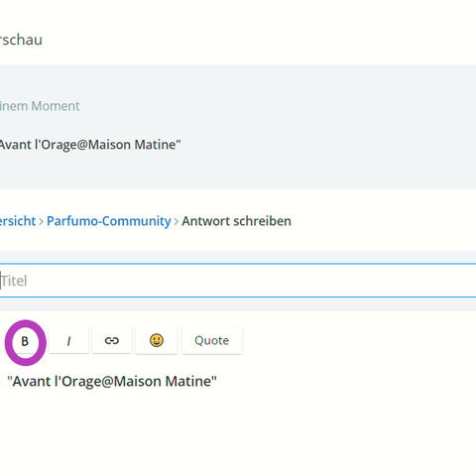Go to the Übersicht breadcrumb link

18,221
